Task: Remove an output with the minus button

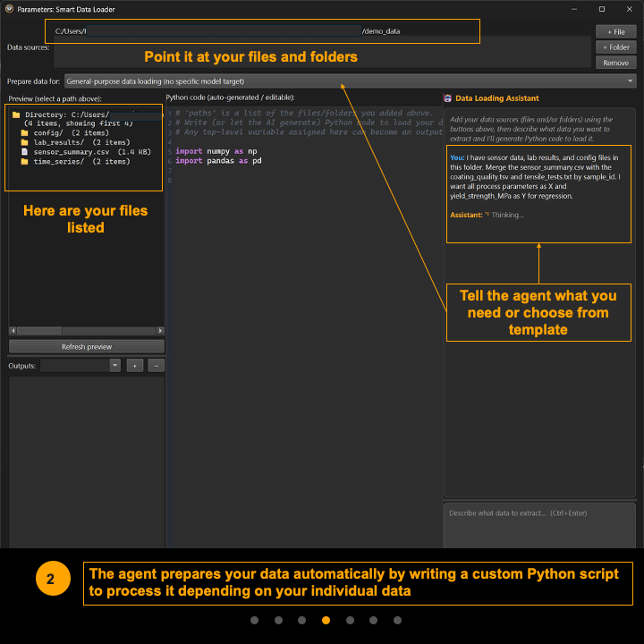Action: click(156, 366)
